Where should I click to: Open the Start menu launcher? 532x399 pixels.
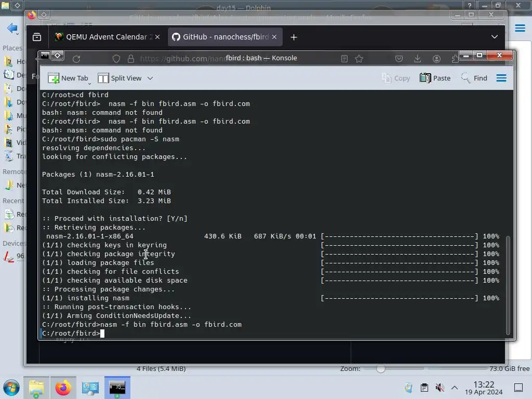11,388
